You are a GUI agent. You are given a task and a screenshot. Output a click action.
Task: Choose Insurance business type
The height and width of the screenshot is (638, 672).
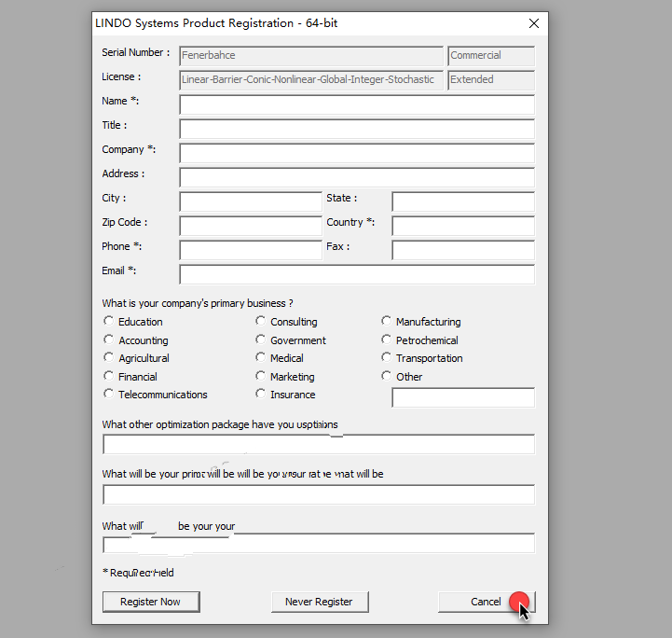click(x=260, y=394)
